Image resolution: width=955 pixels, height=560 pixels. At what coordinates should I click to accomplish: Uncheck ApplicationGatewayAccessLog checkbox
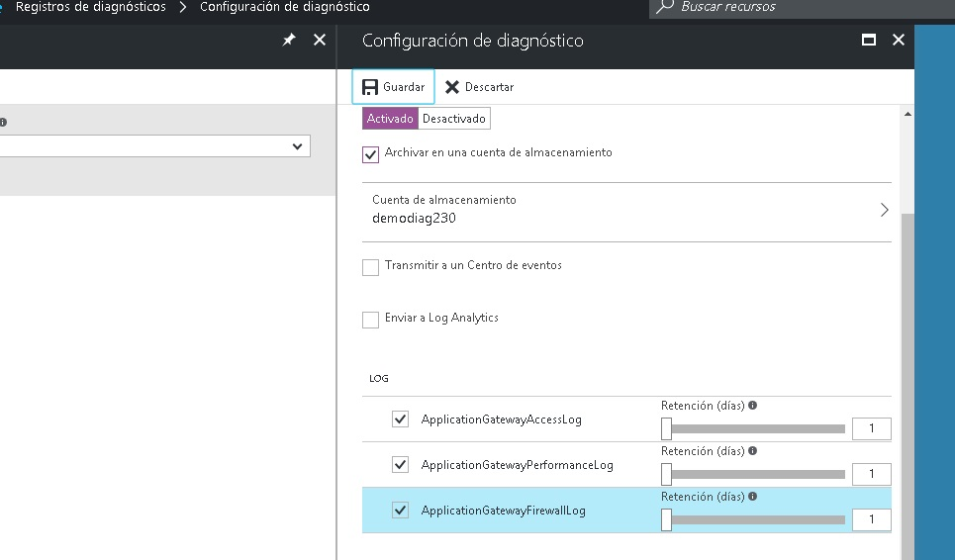400,420
